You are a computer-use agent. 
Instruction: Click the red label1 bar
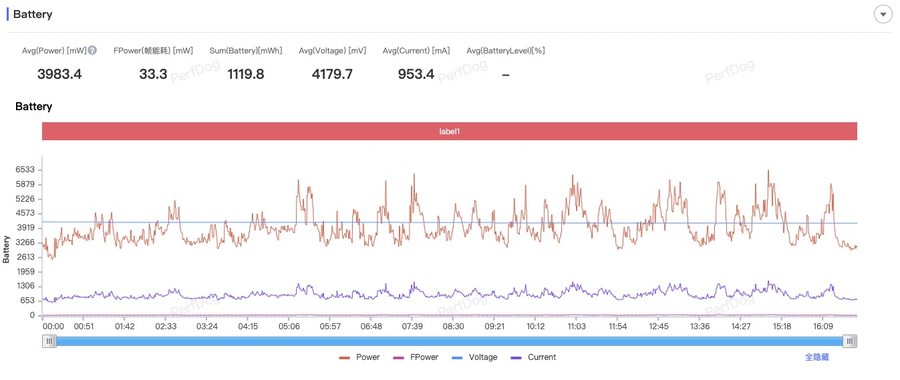click(449, 131)
